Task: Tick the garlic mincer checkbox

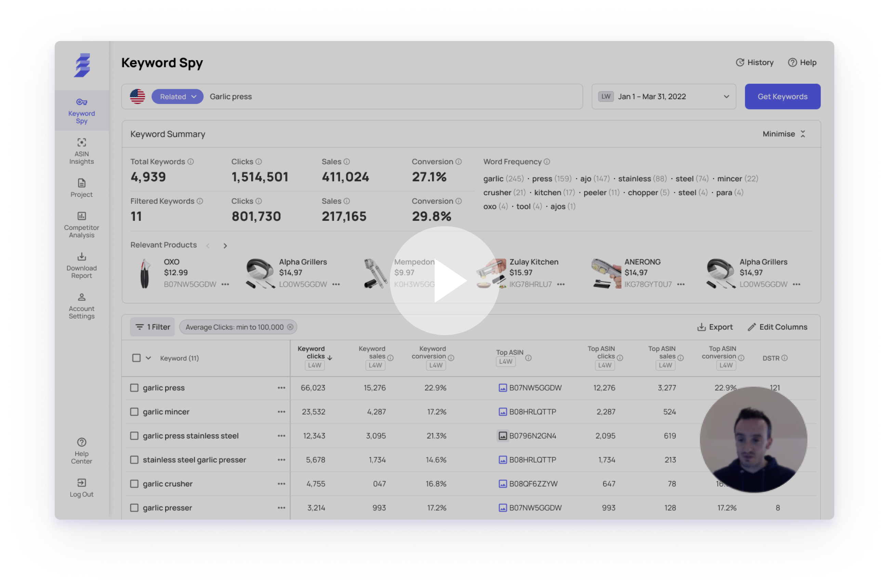Action: (134, 412)
